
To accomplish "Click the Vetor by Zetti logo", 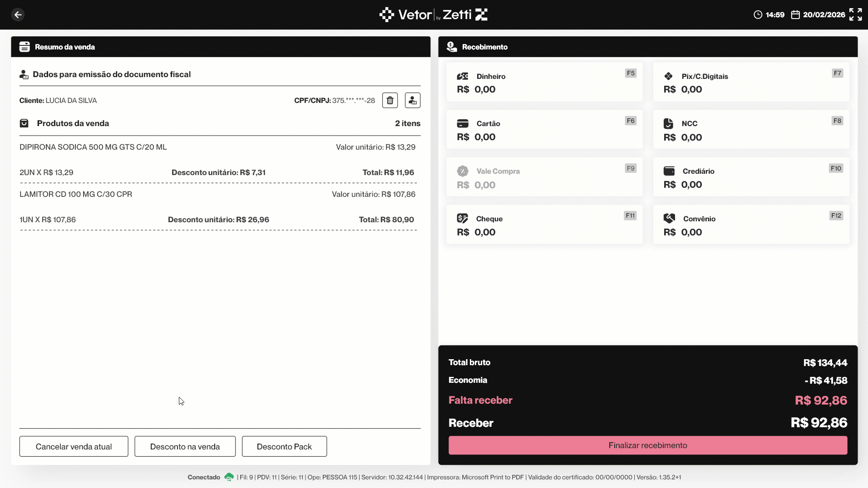I will pos(433,15).
